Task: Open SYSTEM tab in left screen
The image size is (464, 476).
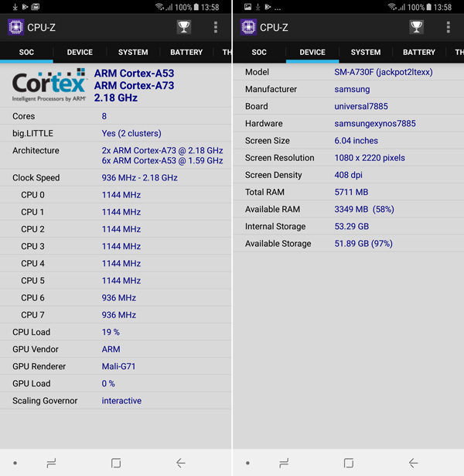Action: (133, 53)
